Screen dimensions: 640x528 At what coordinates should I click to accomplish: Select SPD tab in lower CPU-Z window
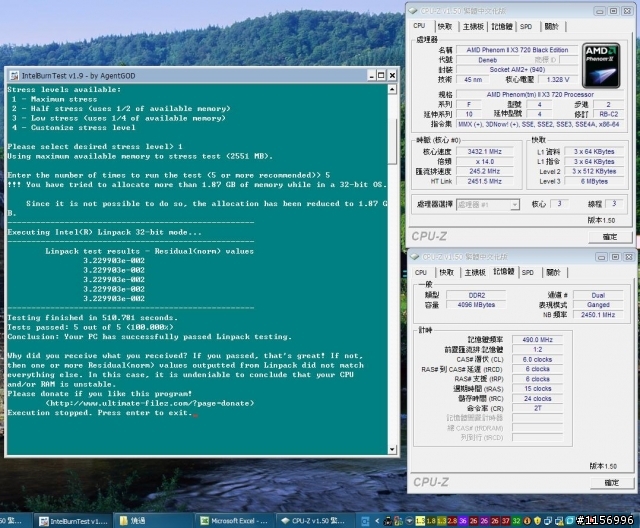tap(528, 273)
